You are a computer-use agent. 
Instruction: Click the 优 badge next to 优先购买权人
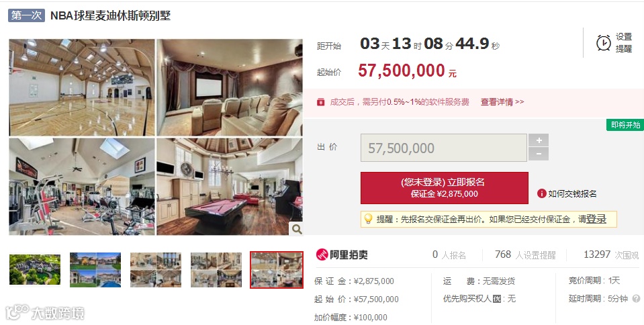tap(496, 299)
